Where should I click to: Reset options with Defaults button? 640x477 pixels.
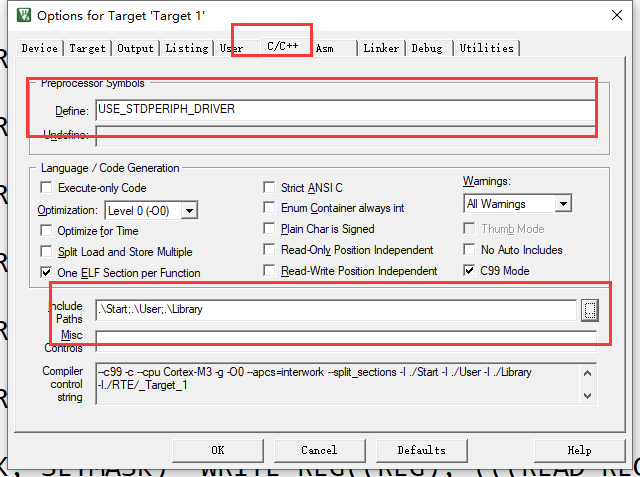[x=422, y=450]
